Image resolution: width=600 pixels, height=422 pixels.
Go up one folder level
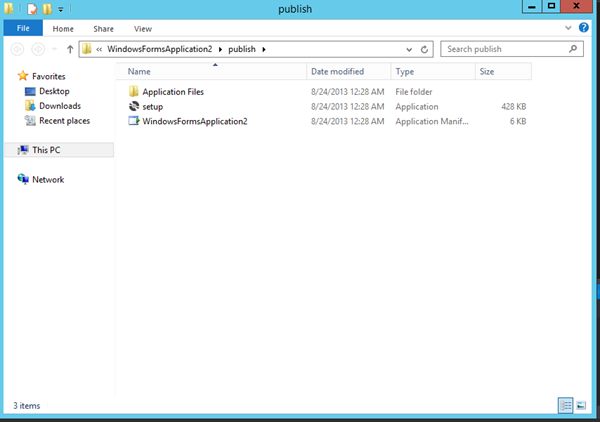pyautogui.click(x=69, y=49)
